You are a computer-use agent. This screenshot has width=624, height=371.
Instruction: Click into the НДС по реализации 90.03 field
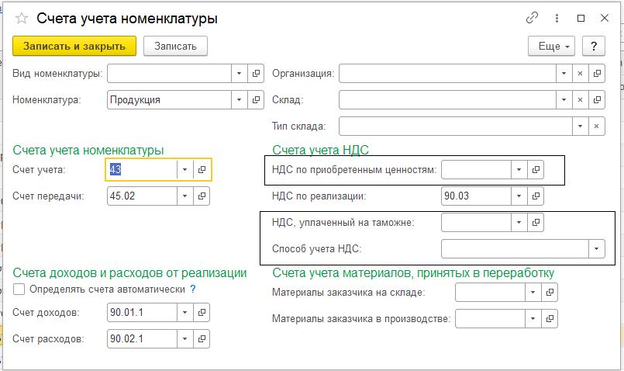[476, 196]
